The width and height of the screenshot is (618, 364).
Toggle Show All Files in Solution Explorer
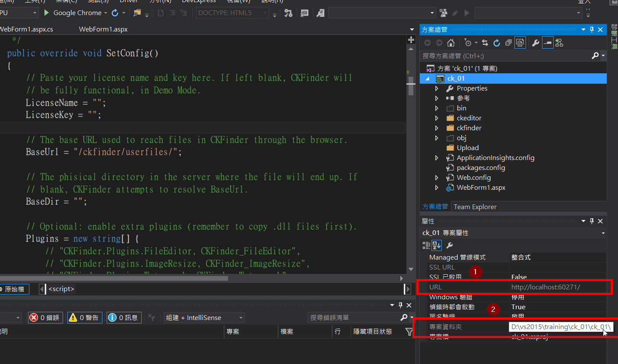(x=520, y=43)
